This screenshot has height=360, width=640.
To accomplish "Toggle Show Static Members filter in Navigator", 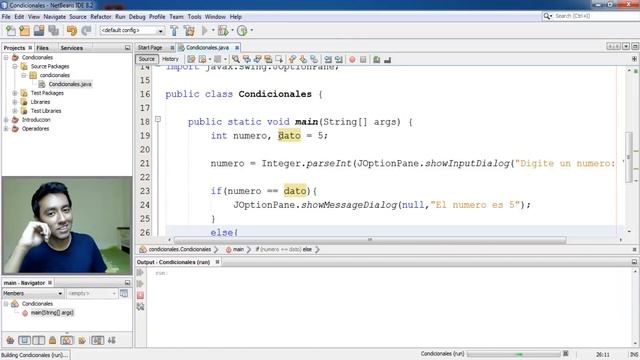I will [x=39, y=340].
